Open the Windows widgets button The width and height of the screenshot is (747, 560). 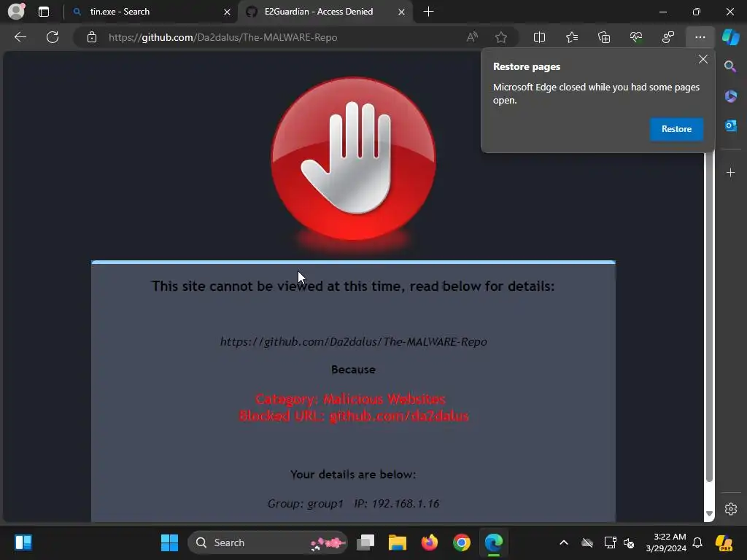pyautogui.click(x=23, y=542)
